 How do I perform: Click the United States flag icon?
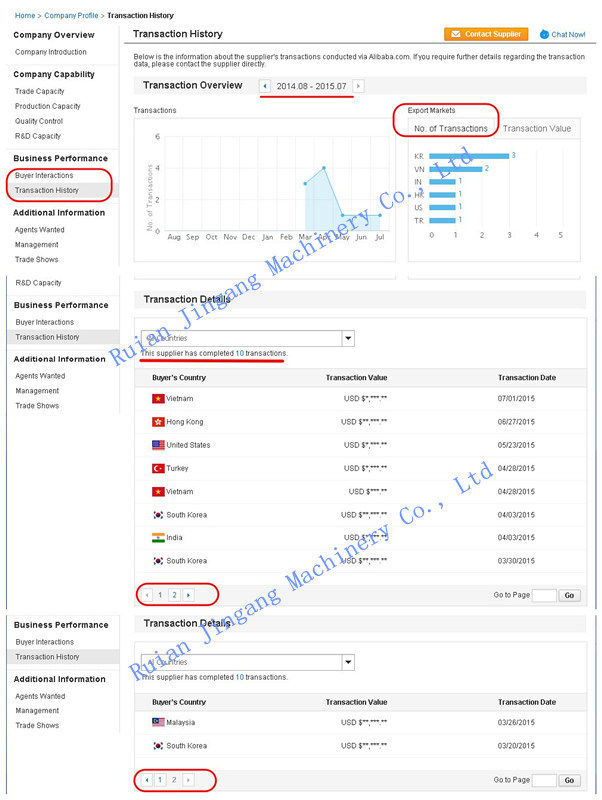[158, 445]
